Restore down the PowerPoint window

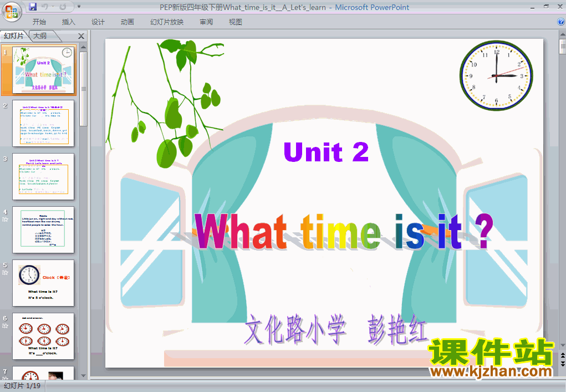click(546, 7)
